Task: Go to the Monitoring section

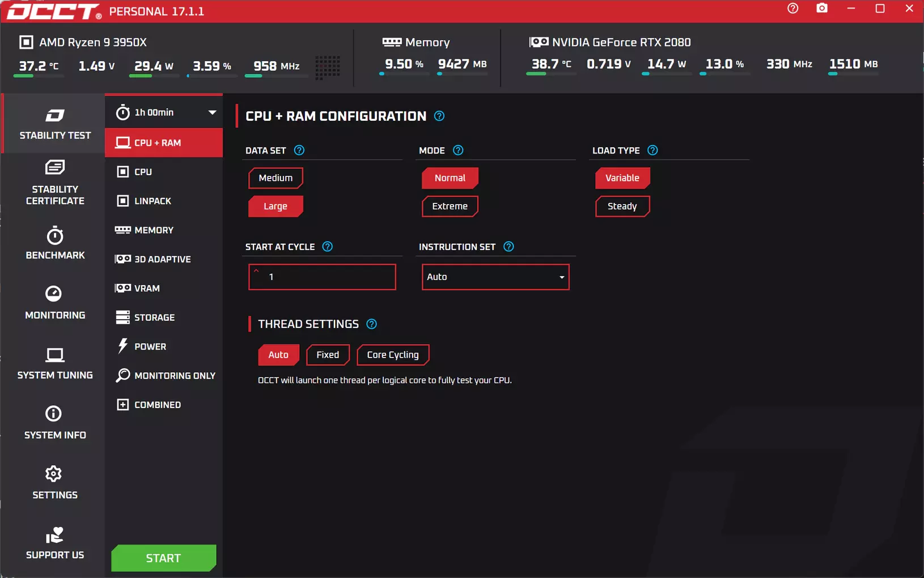Action: pos(55,303)
